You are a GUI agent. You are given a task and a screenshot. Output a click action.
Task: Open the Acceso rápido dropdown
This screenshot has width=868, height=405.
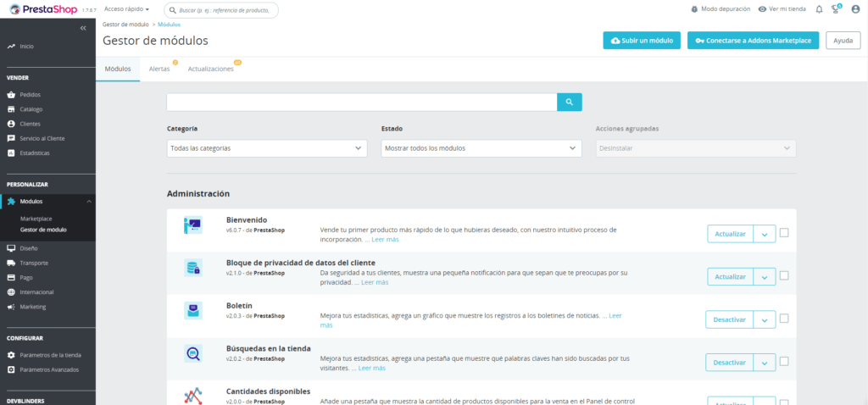point(127,9)
